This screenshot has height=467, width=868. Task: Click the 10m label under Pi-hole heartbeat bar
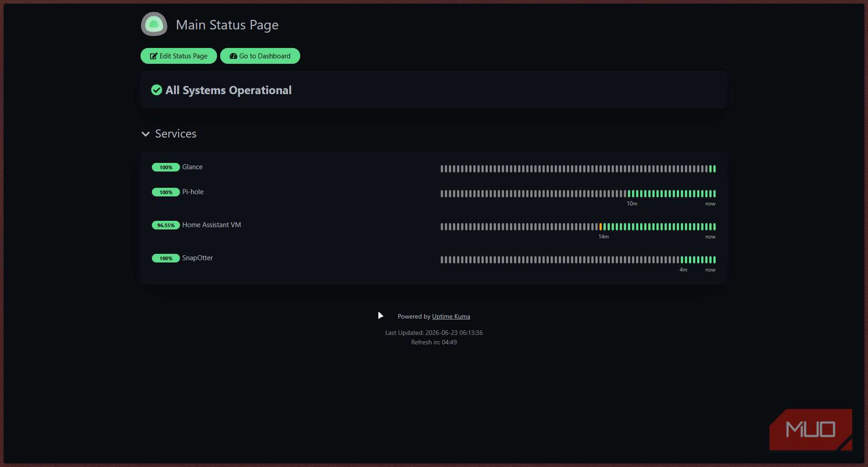(x=632, y=204)
